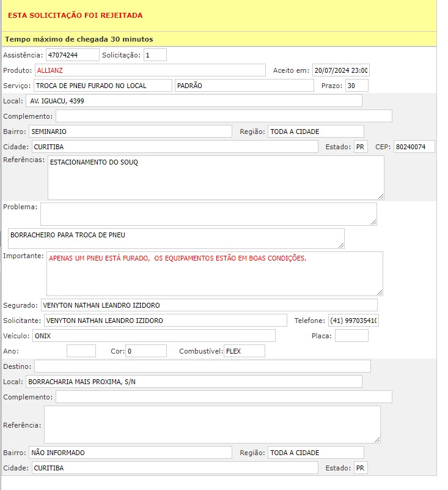Click the empty Destino field
The width and height of the screenshot is (448, 490).
tap(203, 366)
